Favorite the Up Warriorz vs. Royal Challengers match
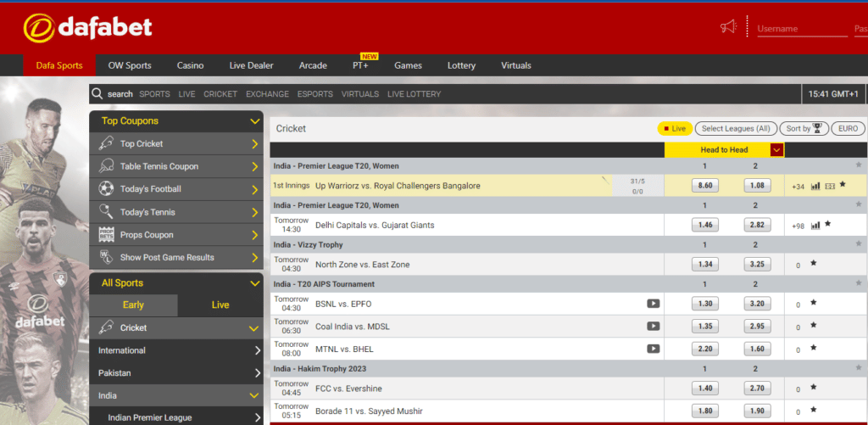868x425 pixels. [x=843, y=184]
